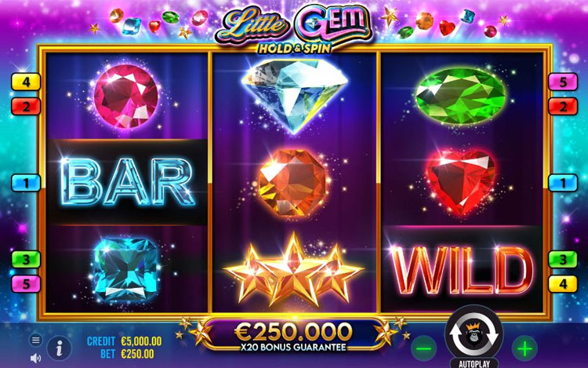
Task: Click the bet amount €250.00
Action: click(137, 354)
